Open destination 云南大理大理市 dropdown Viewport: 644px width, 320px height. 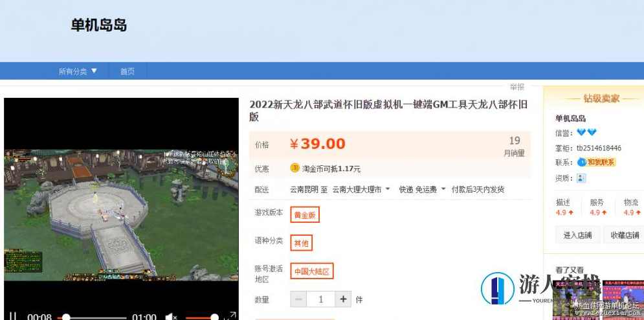pos(361,190)
